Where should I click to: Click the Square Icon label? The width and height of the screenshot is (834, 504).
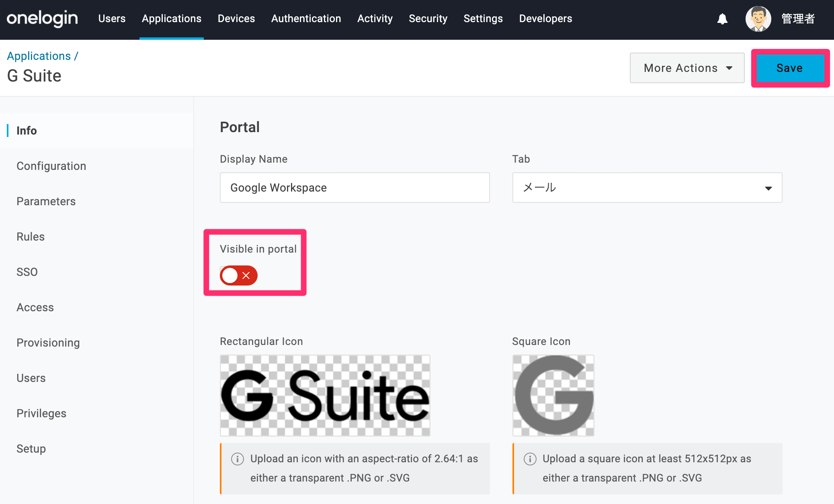(541, 341)
